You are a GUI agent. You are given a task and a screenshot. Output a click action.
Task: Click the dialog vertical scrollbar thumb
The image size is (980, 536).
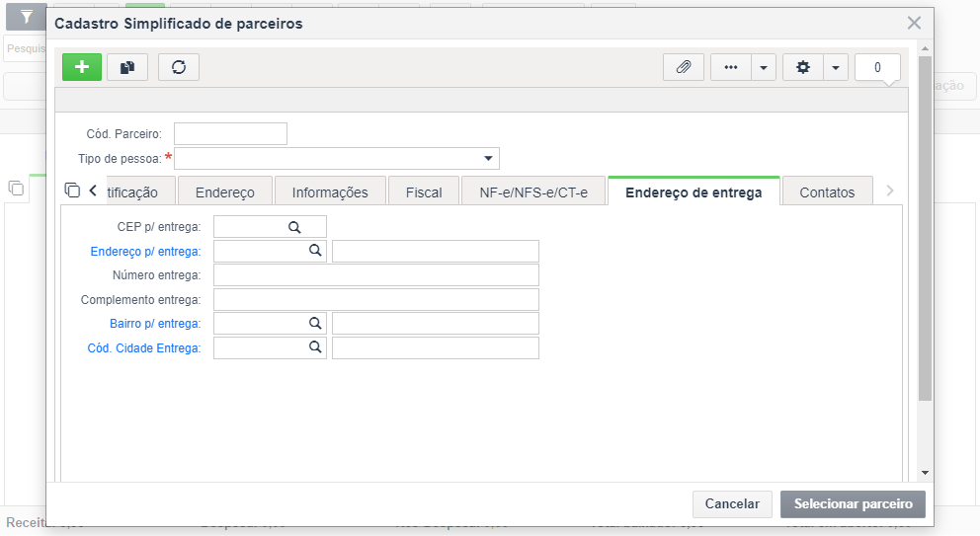tap(925, 229)
